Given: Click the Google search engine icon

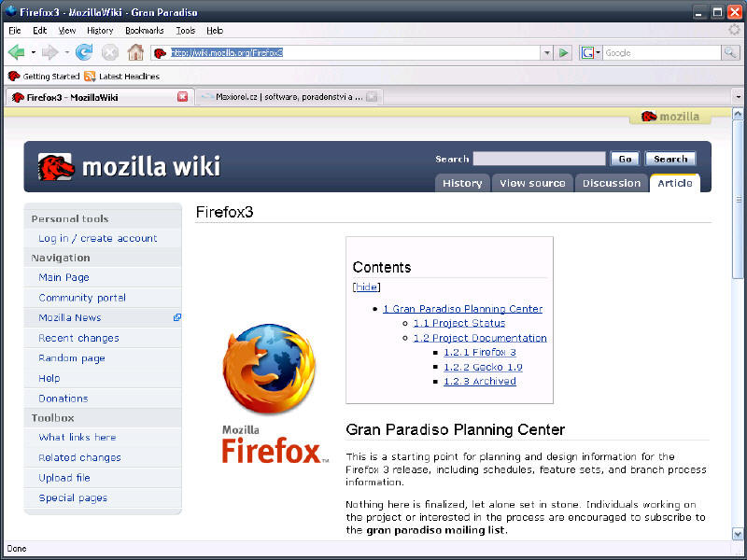Looking at the screenshot, I should click(x=587, y=53).
